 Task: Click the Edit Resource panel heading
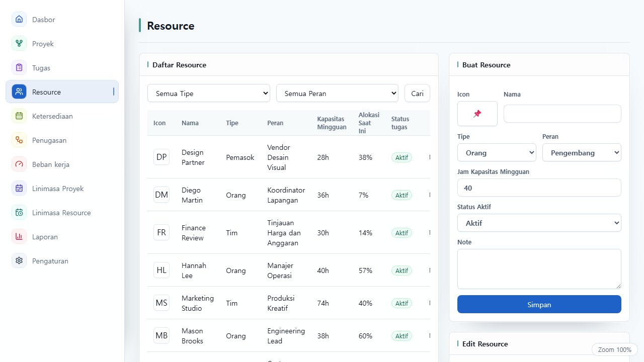[485, 344]
